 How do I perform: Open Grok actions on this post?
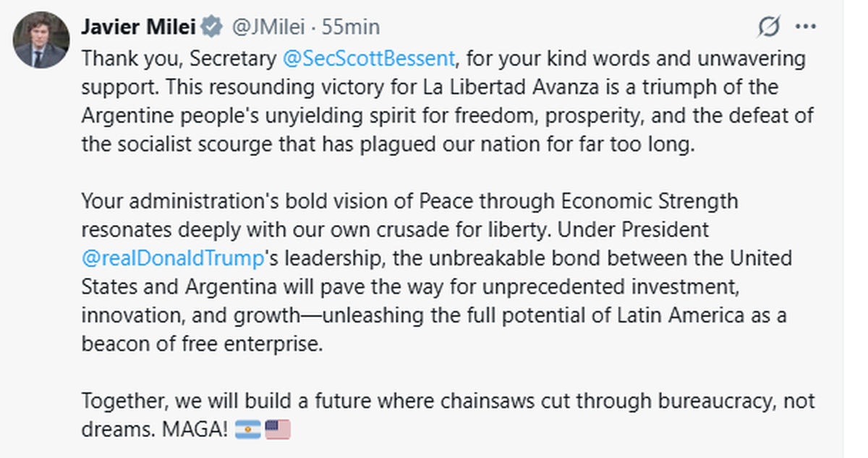(x=769, y=26)
